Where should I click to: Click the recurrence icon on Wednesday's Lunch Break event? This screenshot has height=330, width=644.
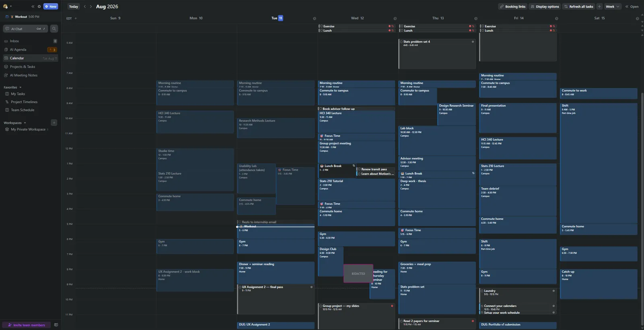[354, 166]
